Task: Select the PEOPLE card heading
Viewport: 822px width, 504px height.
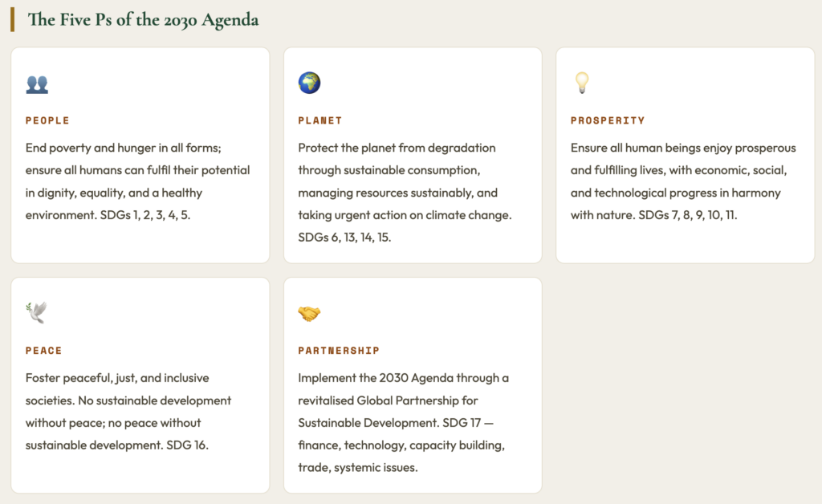Action: [x=47, y=120]
